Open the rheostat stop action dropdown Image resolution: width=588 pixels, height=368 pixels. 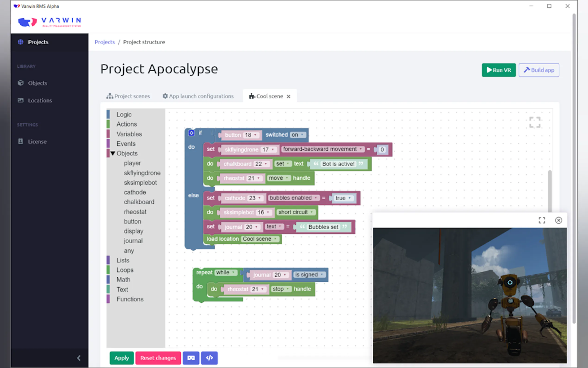(281, 289)
